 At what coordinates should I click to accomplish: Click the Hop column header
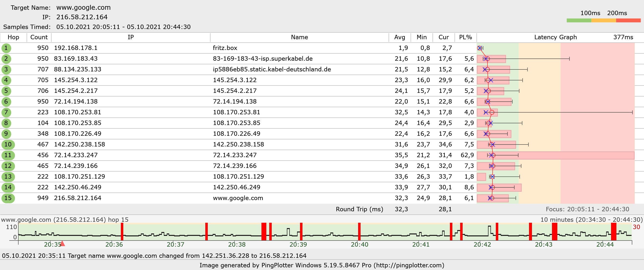click(13, 37)
